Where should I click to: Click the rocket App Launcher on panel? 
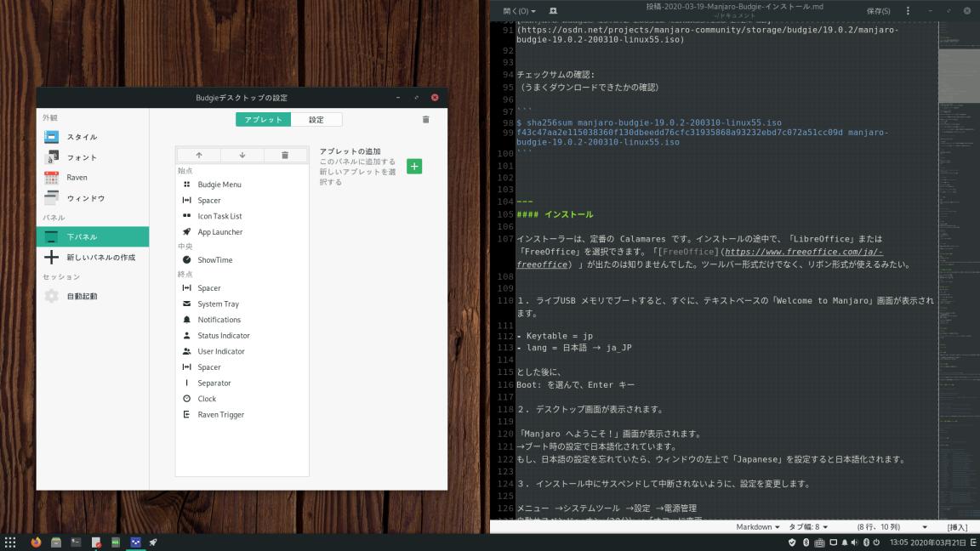pyautogui.click(x=153, y=542)
